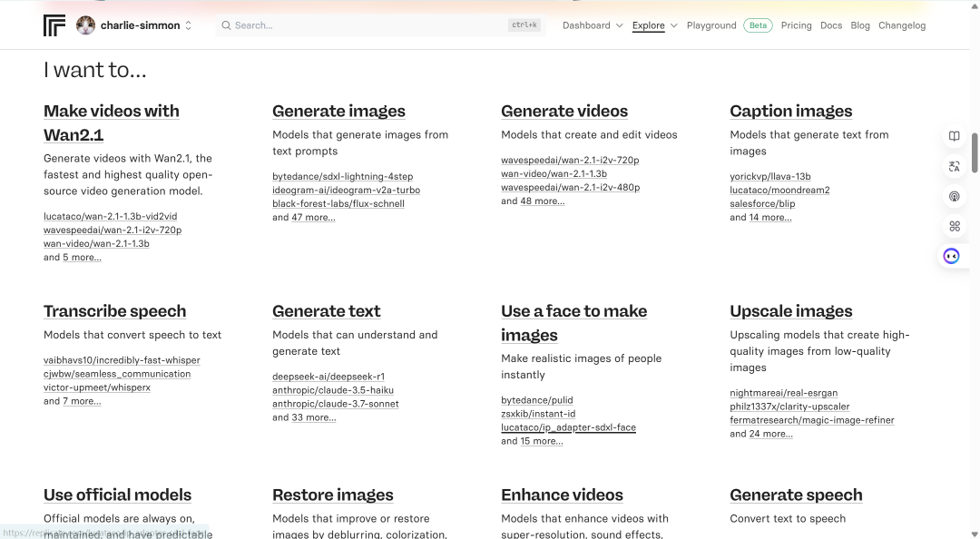The height and width of the screenshot is (539, 980).
Task: Expand the Dashboard dropdown chevron
Action: coord(620,25)
